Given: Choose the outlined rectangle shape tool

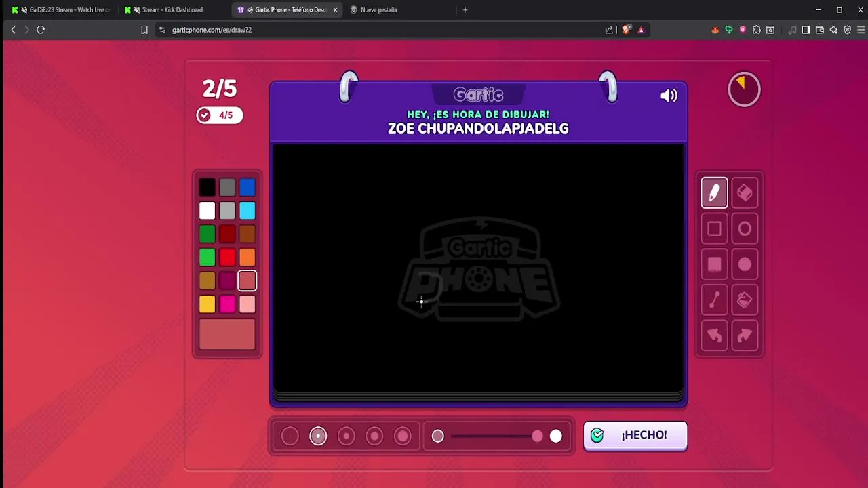Looking at the screenshot, I should click(x=714, y=229).
